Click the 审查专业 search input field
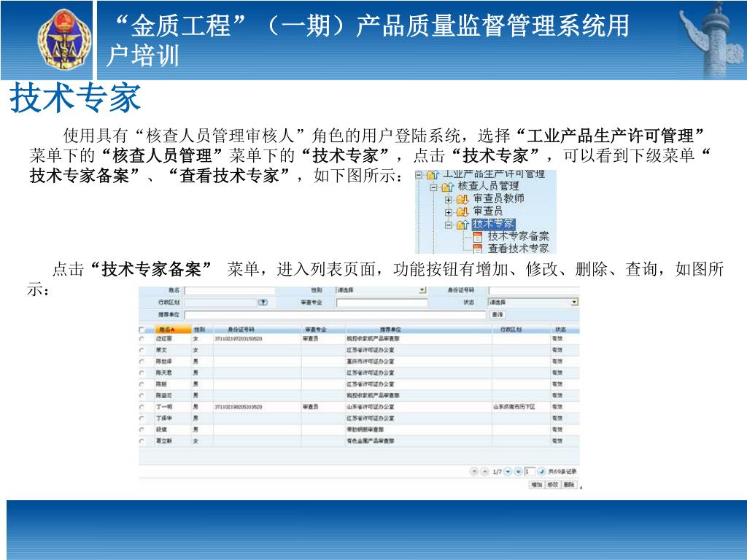Viewport: 747px width, 560px height. (x=382, y=303)
